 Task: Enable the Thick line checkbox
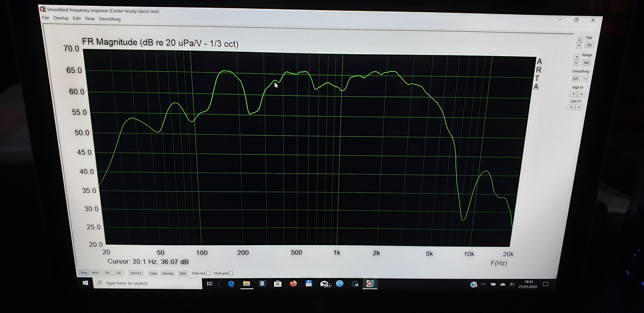208,273
